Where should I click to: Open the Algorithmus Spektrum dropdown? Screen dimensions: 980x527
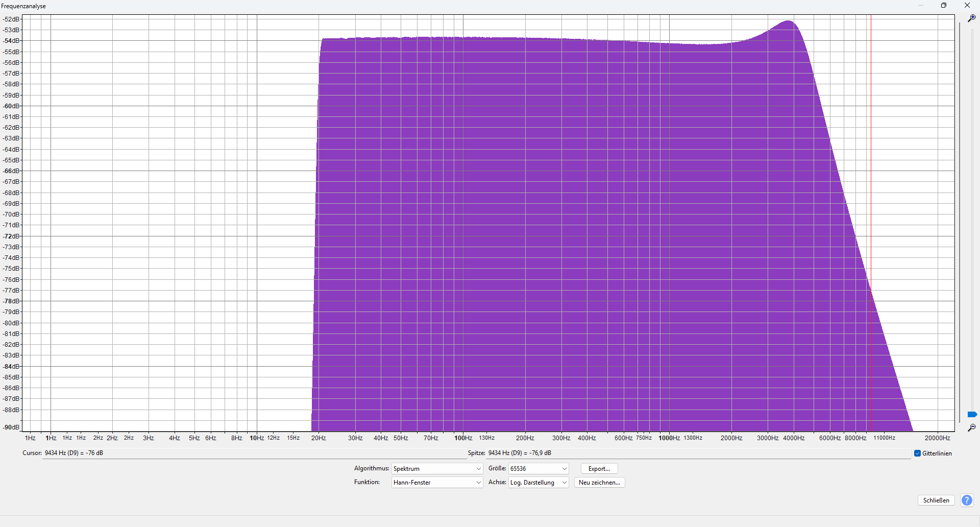(x=437, y=469)
